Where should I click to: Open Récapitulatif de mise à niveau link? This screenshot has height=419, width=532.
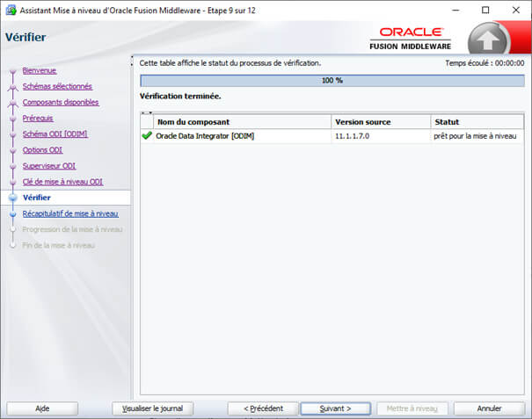[70, 213]
